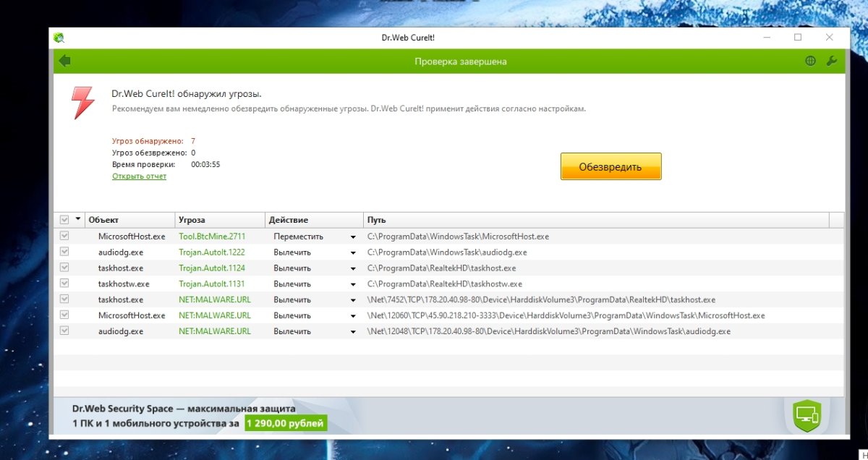Click the \Net\7452\TCP path for taskhost.exe
Image resolution: width=868 pixels, height=460 pixels.
click(x=542, y=300)
